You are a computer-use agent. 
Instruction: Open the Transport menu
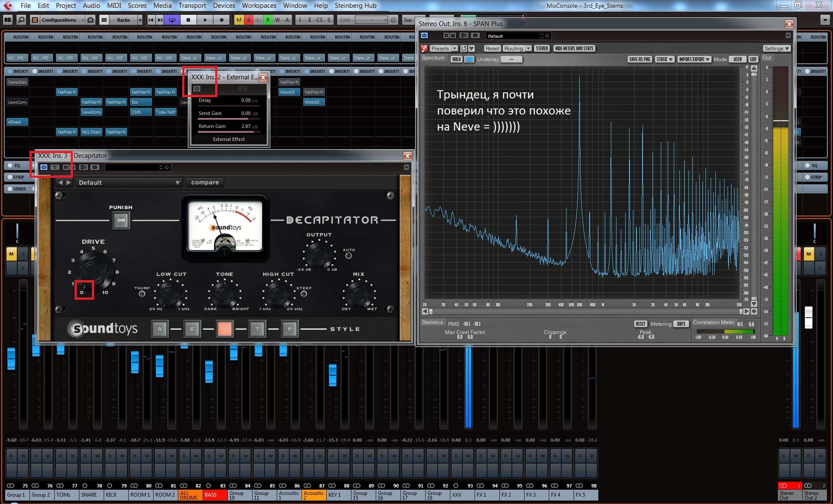pyautogui.click(x=192, y=6)
